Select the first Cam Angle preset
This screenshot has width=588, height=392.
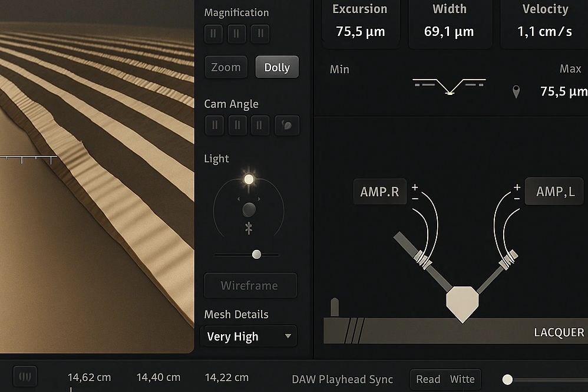pyautogui.click(x=214, y=125)
